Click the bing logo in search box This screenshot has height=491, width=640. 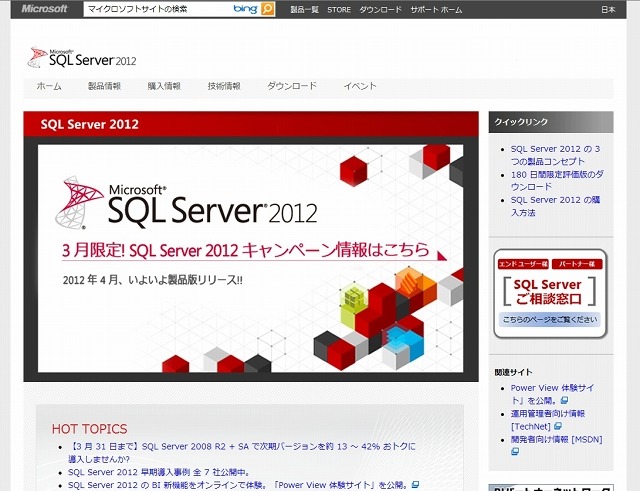coord(246,9)
